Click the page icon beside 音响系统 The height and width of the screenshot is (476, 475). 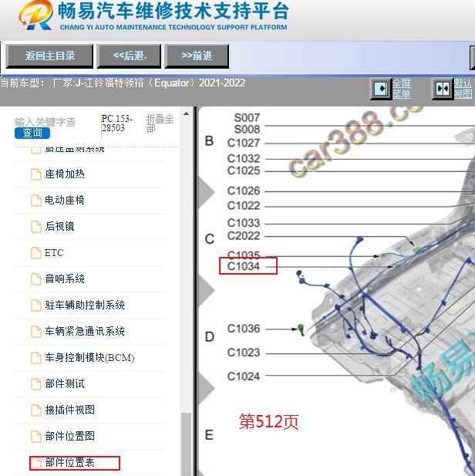tap(36, 279)
